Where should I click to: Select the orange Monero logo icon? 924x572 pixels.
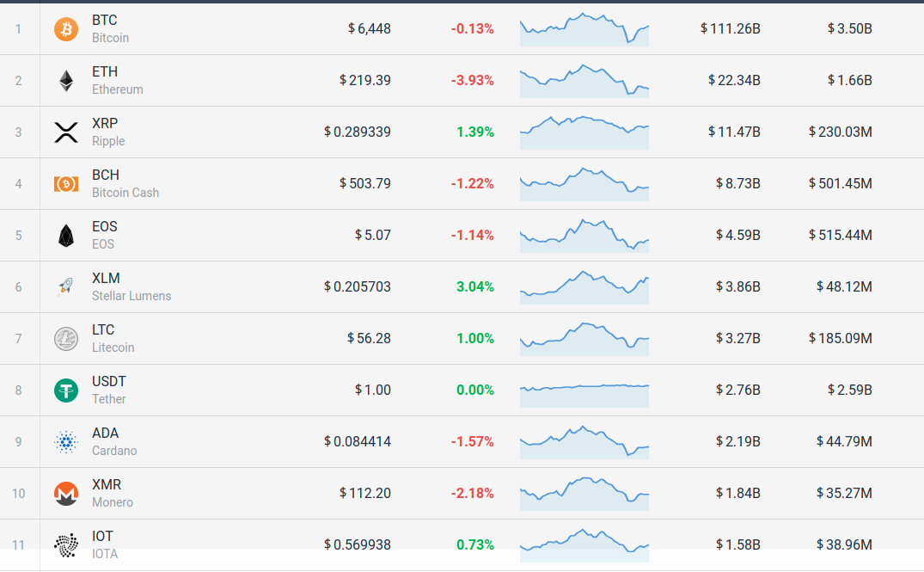(66, 494)
